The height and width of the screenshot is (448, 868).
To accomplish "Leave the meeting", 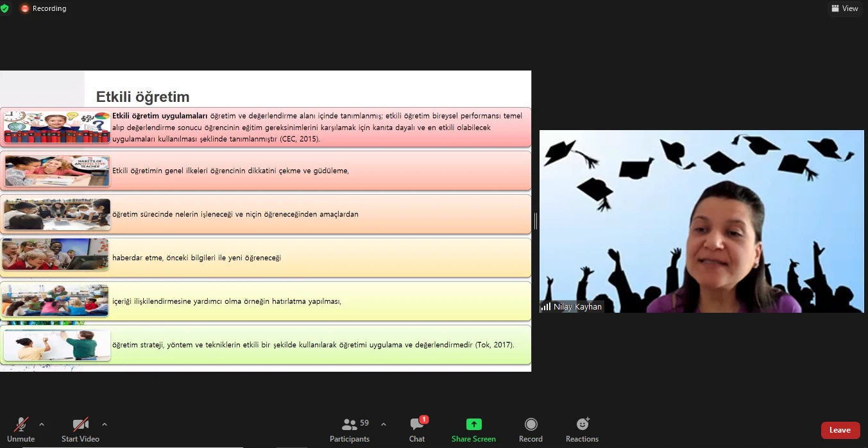I will click(x=840, y=430).
